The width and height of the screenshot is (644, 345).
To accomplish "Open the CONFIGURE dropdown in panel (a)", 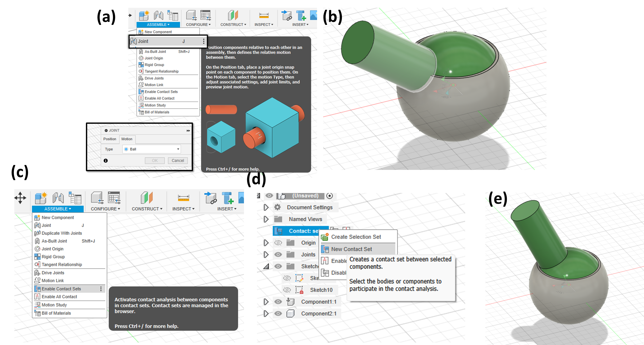I will (198, 24).
